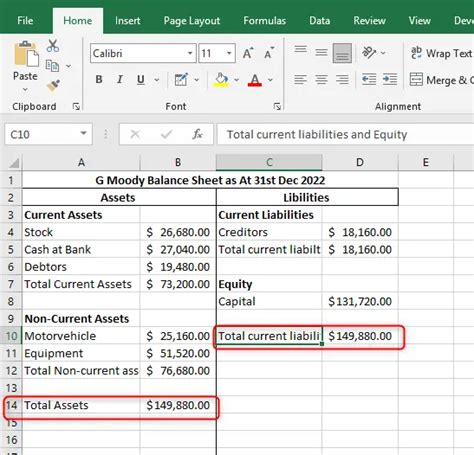Increase indent
The height and width of the screenshot is (455, 474).
coord(390,80)
